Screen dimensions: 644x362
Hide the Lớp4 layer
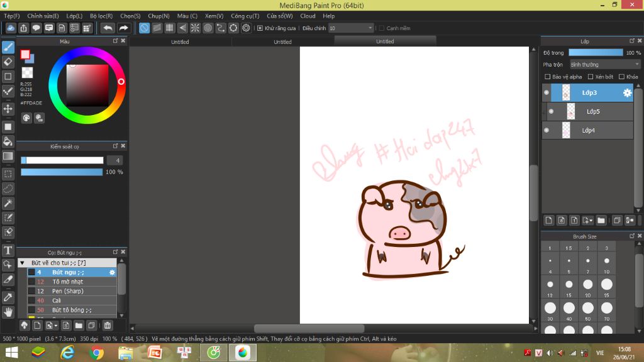[547, 131]
